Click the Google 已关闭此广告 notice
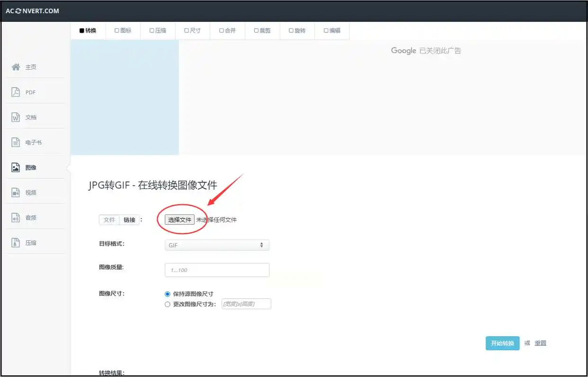The width and height of the screenshot is (588, 377). (426, 51)
